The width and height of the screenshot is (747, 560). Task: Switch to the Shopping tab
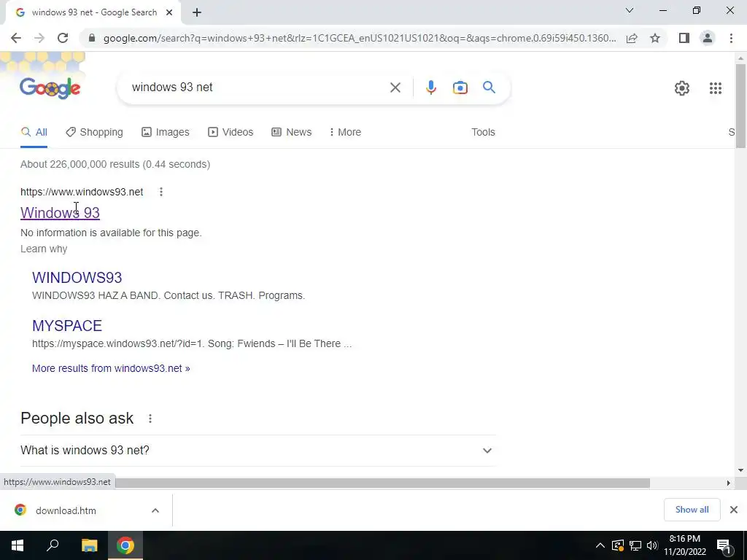pyautogui.click(x=94, y=133)
